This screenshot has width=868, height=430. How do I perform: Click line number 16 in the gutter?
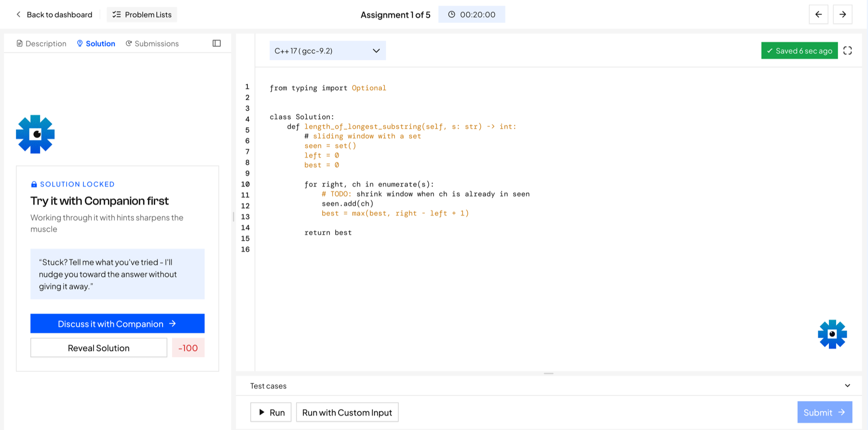[x=245, y=250]
